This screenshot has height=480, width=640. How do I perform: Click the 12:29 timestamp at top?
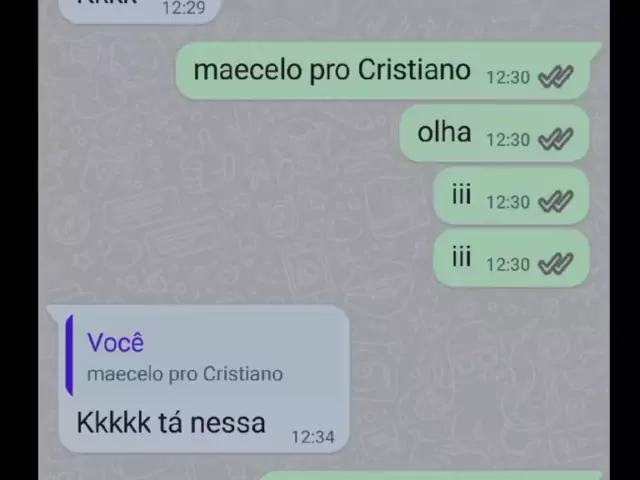point(184,8)
